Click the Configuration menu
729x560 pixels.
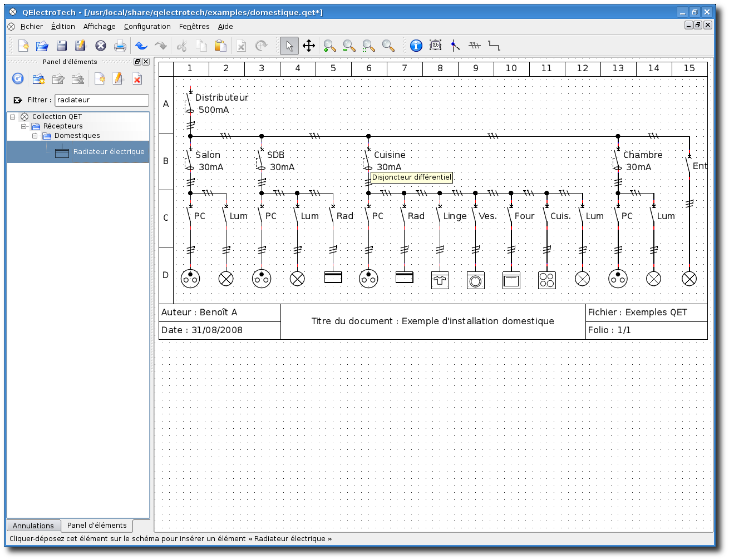point(147,26)
